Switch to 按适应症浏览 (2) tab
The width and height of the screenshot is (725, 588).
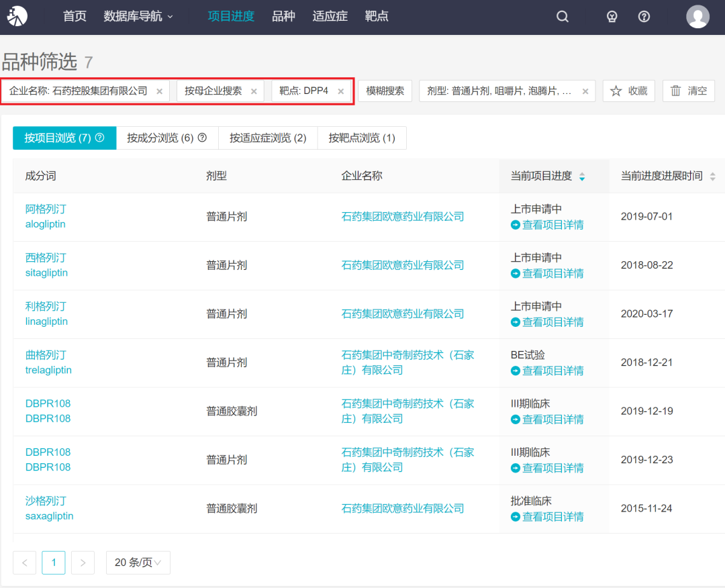click(x=268, y=138)
